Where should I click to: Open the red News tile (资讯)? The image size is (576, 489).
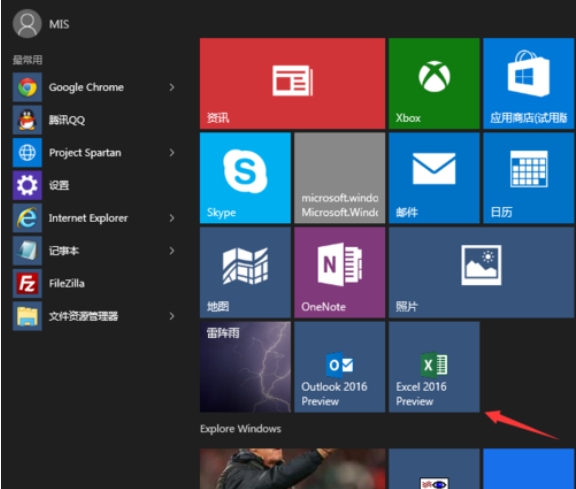292,83
